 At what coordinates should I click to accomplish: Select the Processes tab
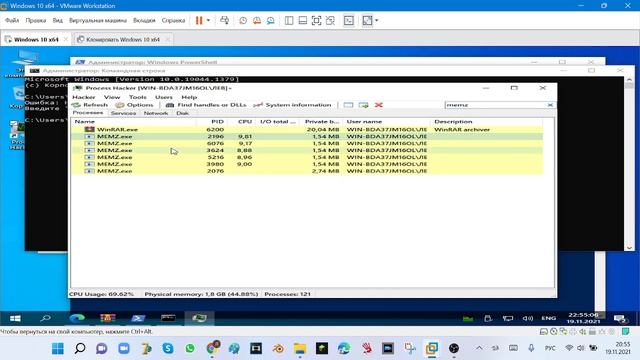[x=88, y=113]
